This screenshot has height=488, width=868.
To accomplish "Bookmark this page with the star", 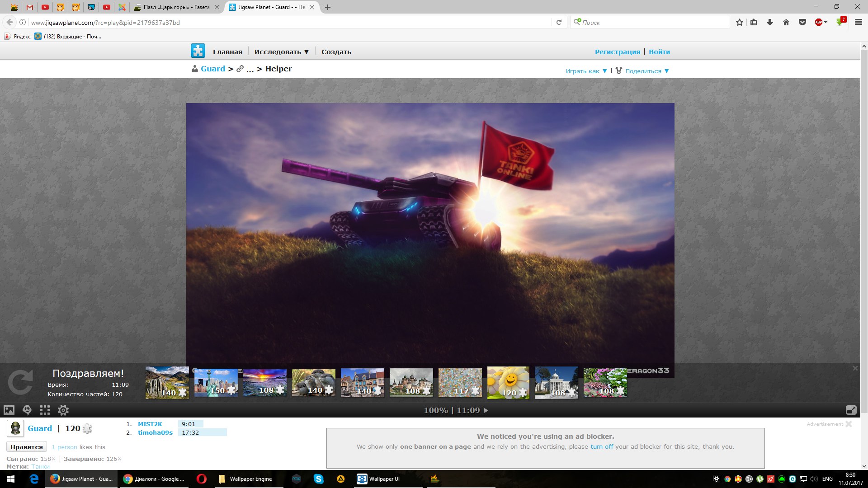I will click(x=740, y=22).
